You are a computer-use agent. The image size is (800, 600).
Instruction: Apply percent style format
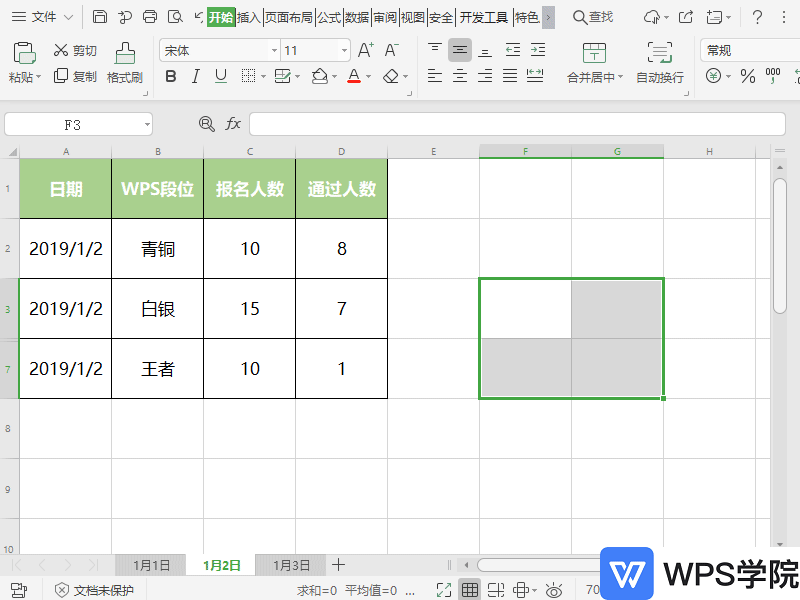[x=748, y=77]
